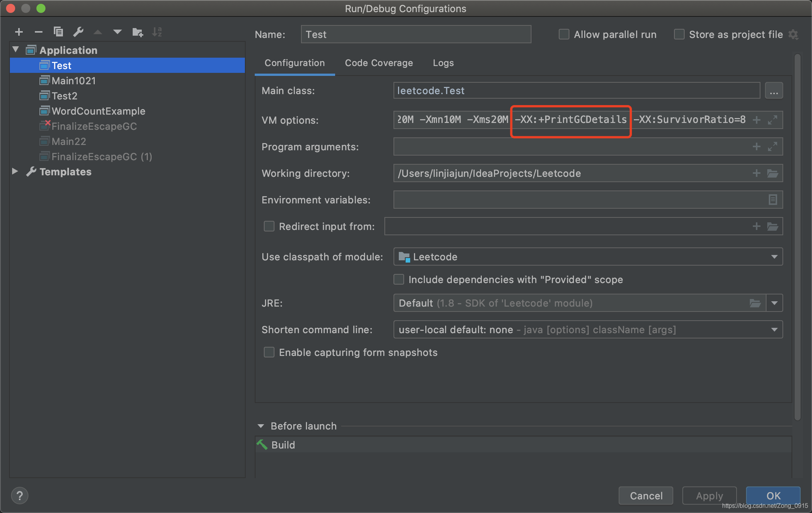
Task: Enable Allow parallel run checkbox
Action: pyautogui.click(x=564, y=34)
